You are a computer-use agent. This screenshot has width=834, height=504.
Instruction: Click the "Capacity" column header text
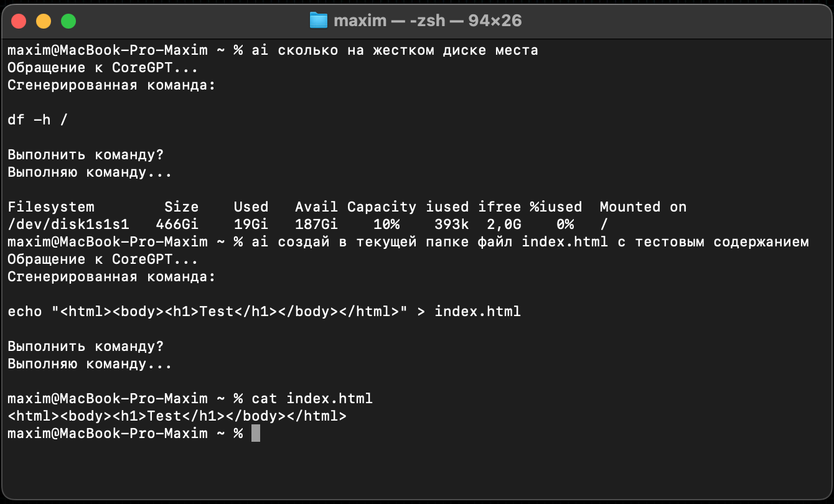point(382,207)
